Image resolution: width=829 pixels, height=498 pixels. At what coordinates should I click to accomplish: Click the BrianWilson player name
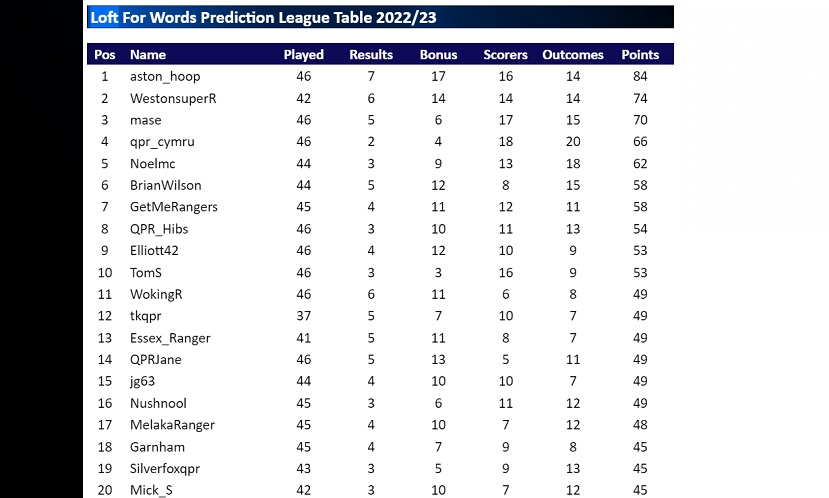point(165,185)
